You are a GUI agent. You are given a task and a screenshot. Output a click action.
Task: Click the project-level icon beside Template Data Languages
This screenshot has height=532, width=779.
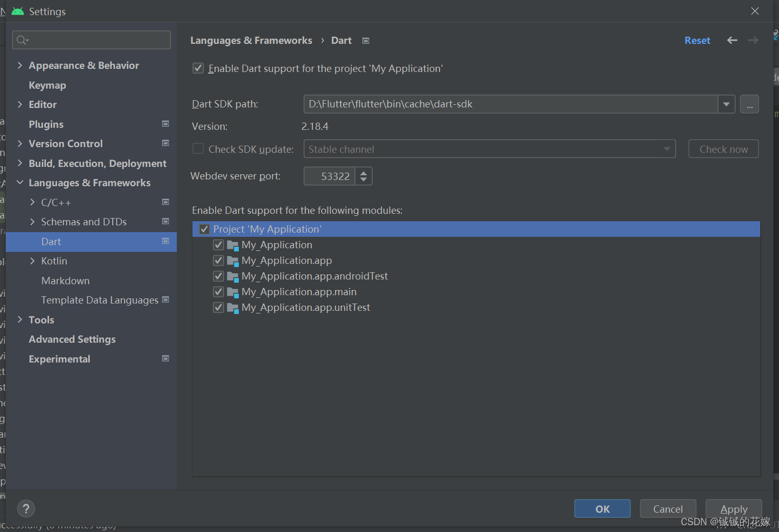(166, 299)
